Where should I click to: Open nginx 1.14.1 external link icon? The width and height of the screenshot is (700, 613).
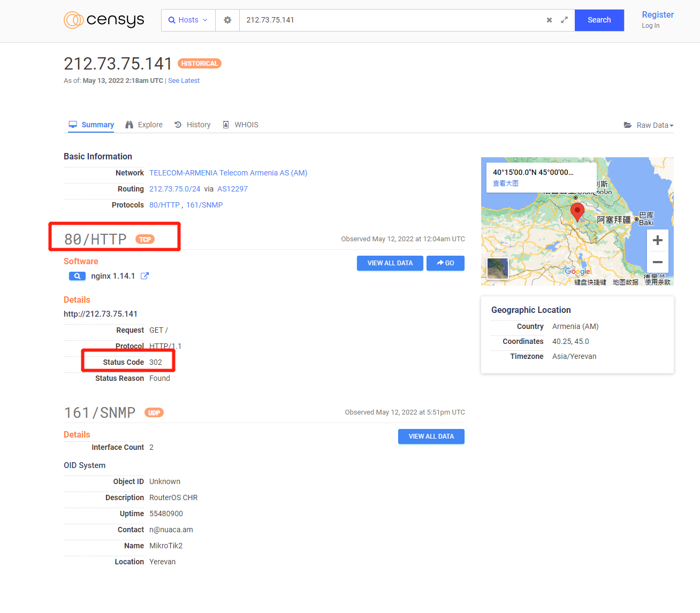144,276
